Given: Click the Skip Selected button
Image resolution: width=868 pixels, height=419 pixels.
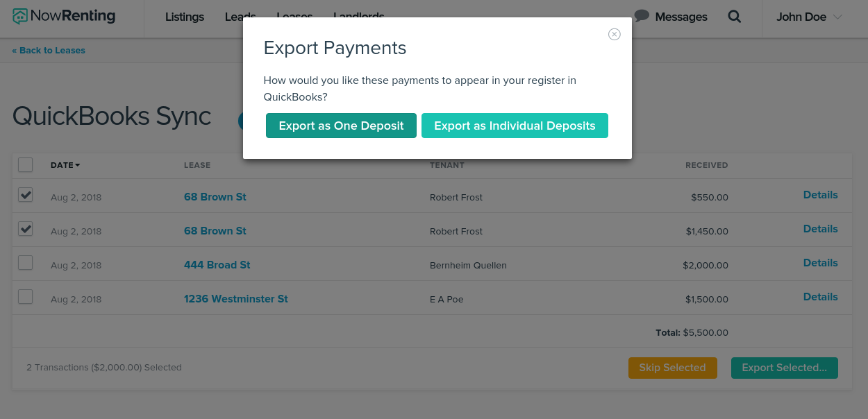Looking at the screenshot, I should coord(672,368).
